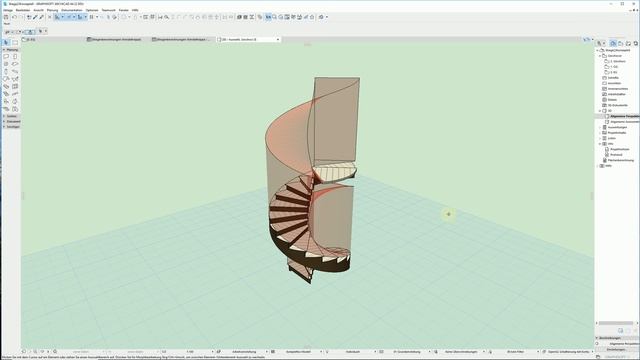640x360 pixels.
Task: Select the Marquee tool in toolbox
Action: 15,42
